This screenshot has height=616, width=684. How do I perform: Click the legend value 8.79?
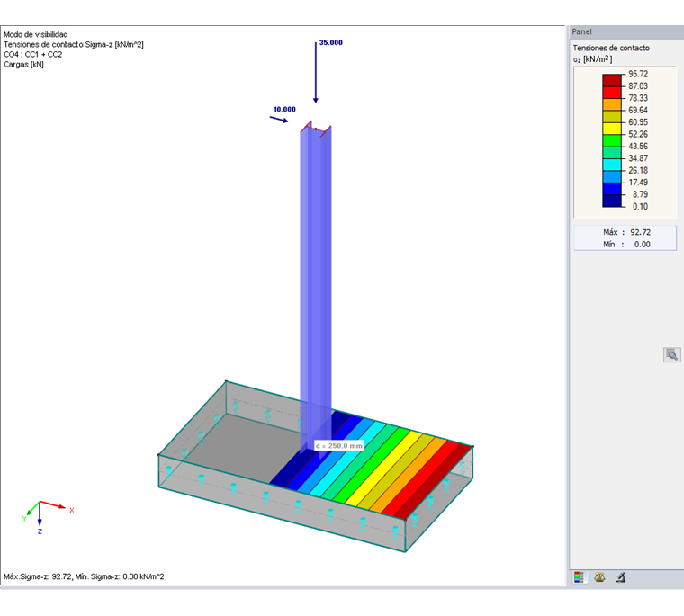tap(641, 194)
